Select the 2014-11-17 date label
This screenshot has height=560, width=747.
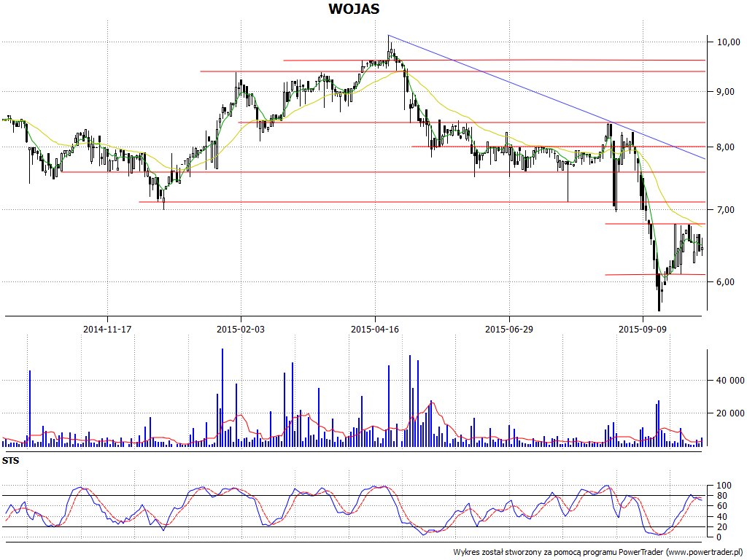click(107, 329)
